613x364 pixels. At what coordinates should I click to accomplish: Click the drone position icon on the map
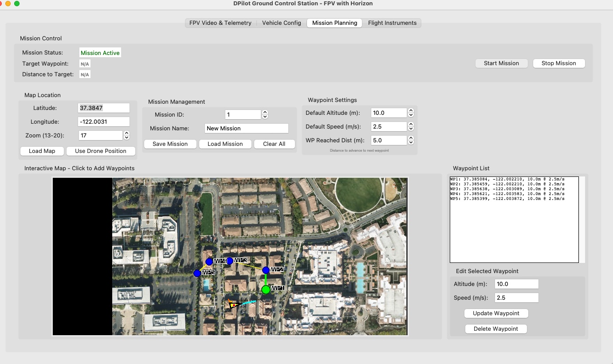(234, 305)
